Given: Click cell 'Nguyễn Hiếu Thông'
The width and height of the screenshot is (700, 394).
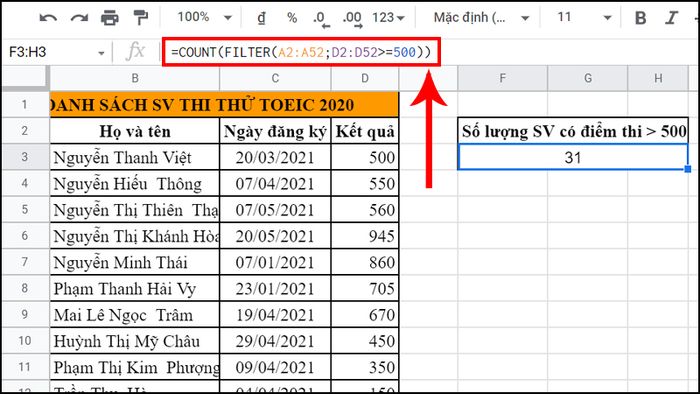Looking at the screenshot, I should [135, 183].
